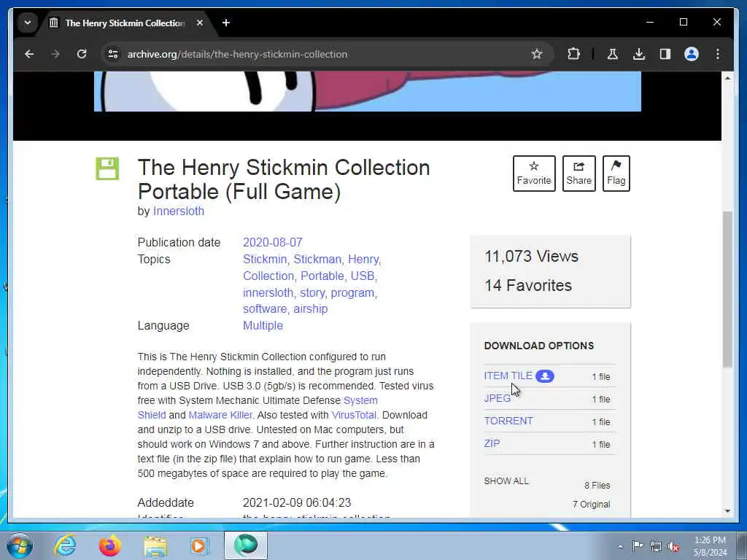747x560 pixels.
Task: Open Chrome Labs flask icon
Action: coord(613,54)
